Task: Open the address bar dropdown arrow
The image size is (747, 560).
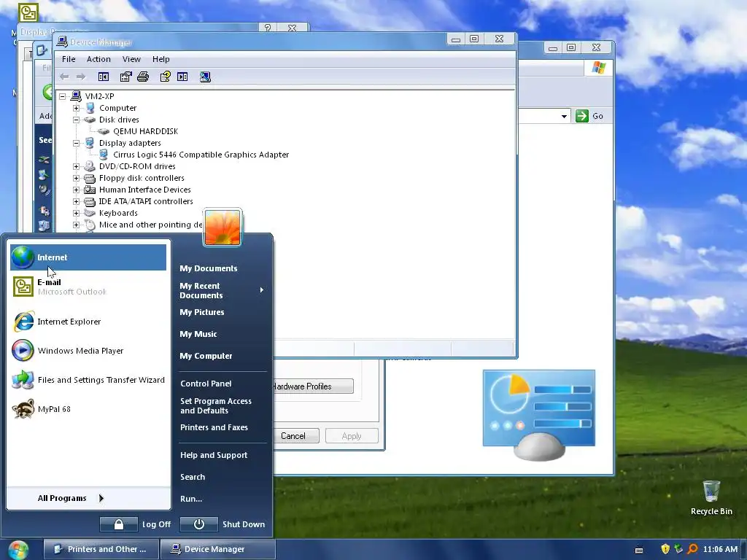Action: coord(564,116)
